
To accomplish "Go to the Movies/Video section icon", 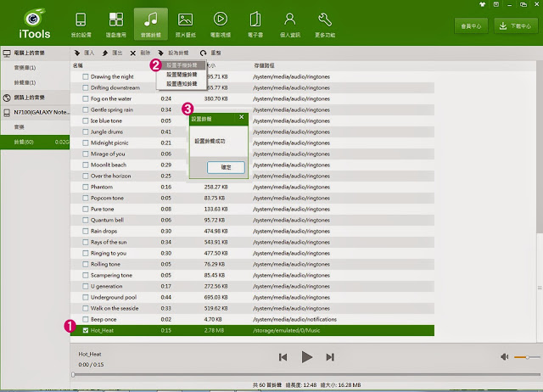I will tap(220, 20).
